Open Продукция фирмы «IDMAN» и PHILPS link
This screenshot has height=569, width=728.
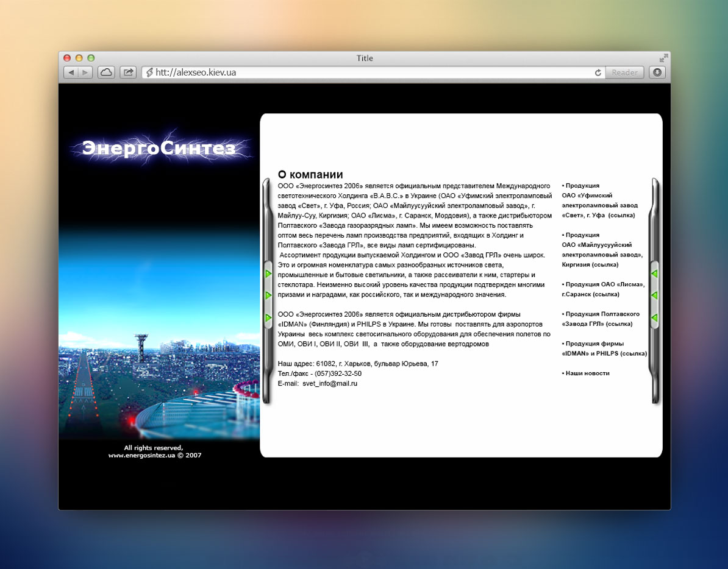pyautogui.click(x=604, y=348)
